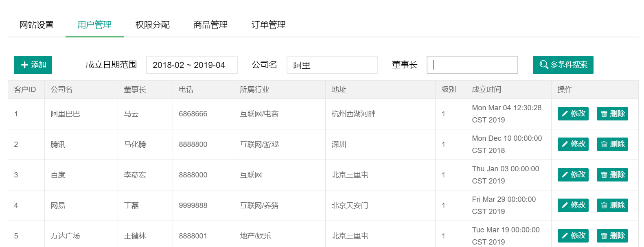Delete the 网易 row
Viewport: 644px width, 247px height.
[612, 205]
